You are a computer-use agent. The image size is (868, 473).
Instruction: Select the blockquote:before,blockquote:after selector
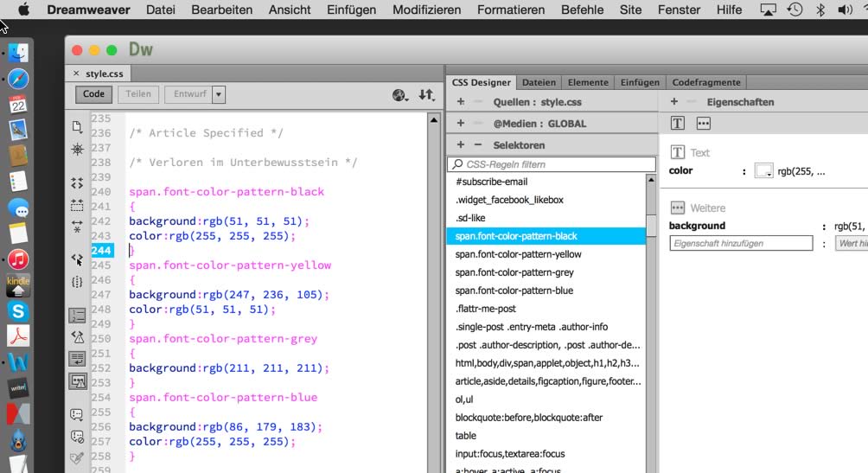click(x=546, y=418)
